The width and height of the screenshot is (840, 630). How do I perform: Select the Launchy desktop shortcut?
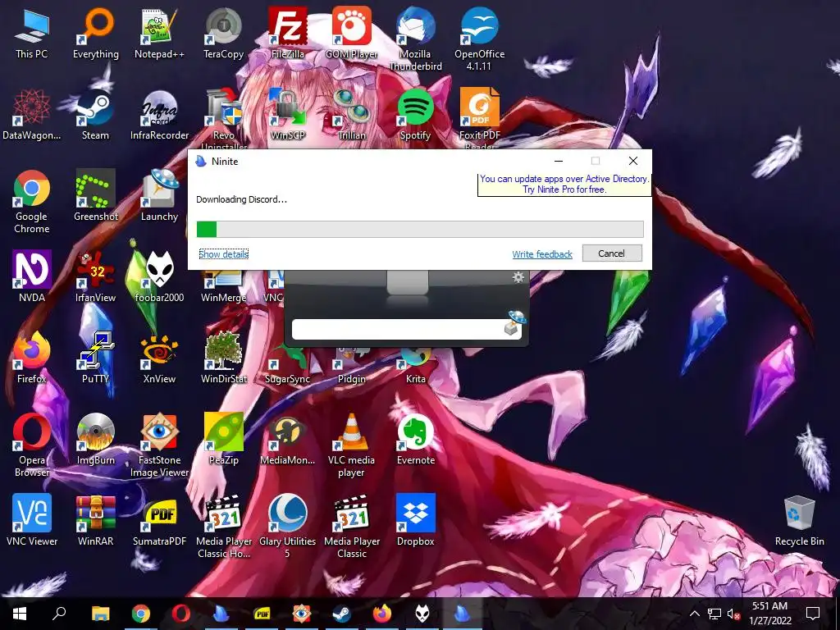160,196
